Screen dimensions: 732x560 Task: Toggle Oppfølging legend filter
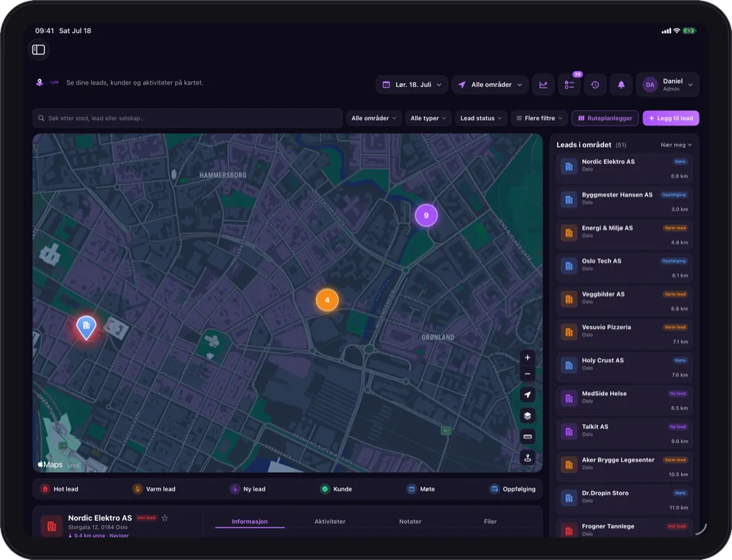tap(512, 489)
